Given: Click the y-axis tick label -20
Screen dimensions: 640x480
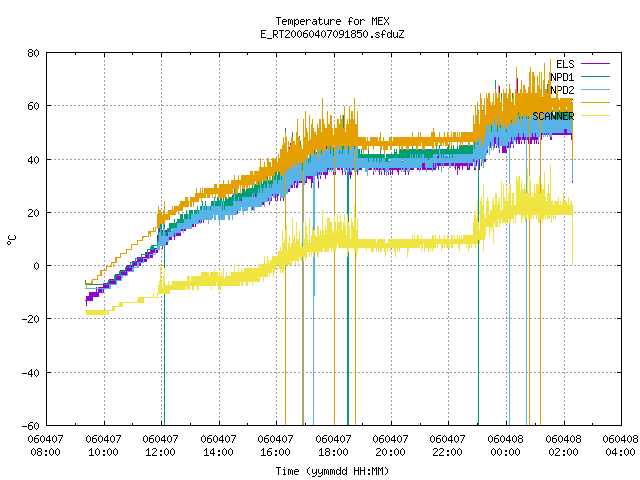Looking at the screenshot, I should tap(31, 320).
